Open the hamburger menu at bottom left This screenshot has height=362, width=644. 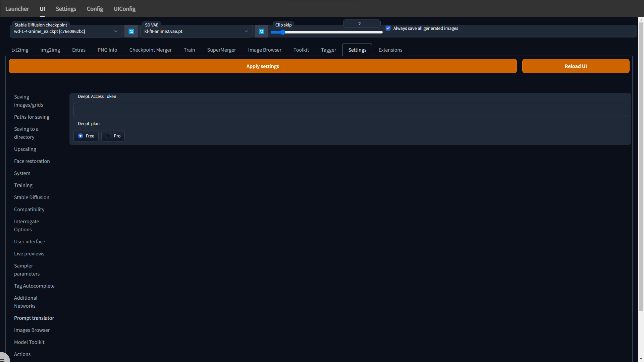(x=3, y=359)
